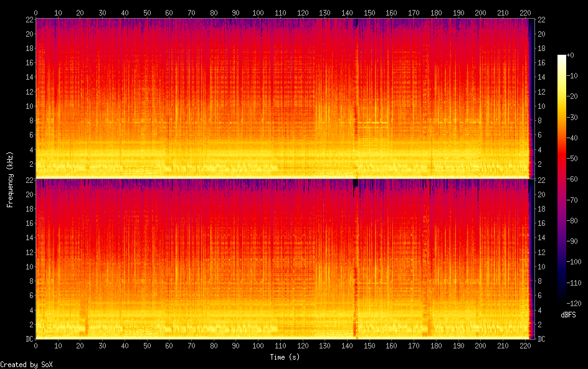Click the 100 second tick on the bottom time axis

pyautogui.click(x=258, y=345)
